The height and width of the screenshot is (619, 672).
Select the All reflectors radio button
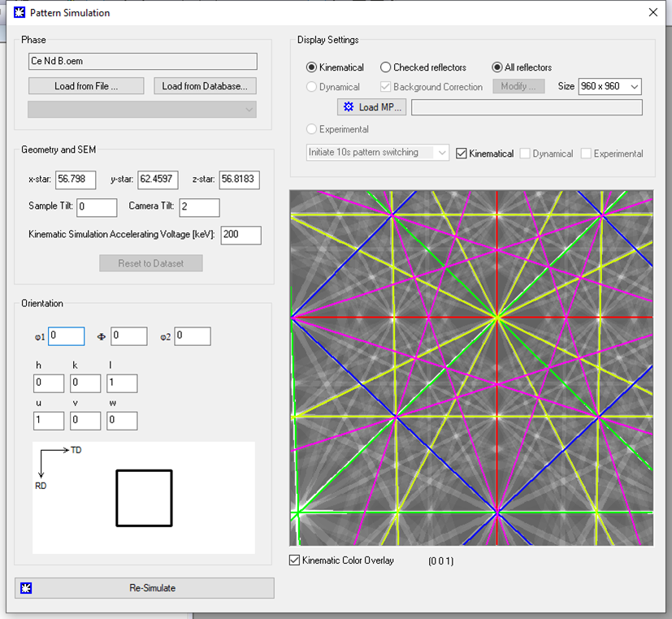pyautogui.click(x=496, y=67)
